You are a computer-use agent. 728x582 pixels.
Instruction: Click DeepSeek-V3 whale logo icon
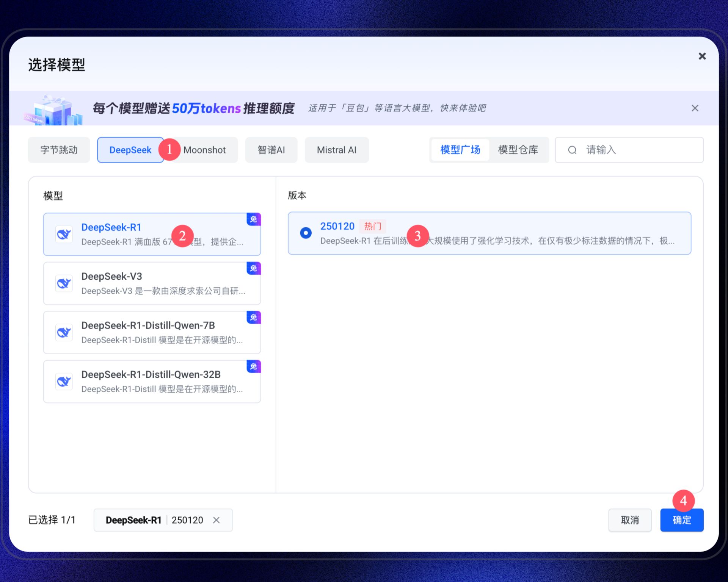pos(64,283)
